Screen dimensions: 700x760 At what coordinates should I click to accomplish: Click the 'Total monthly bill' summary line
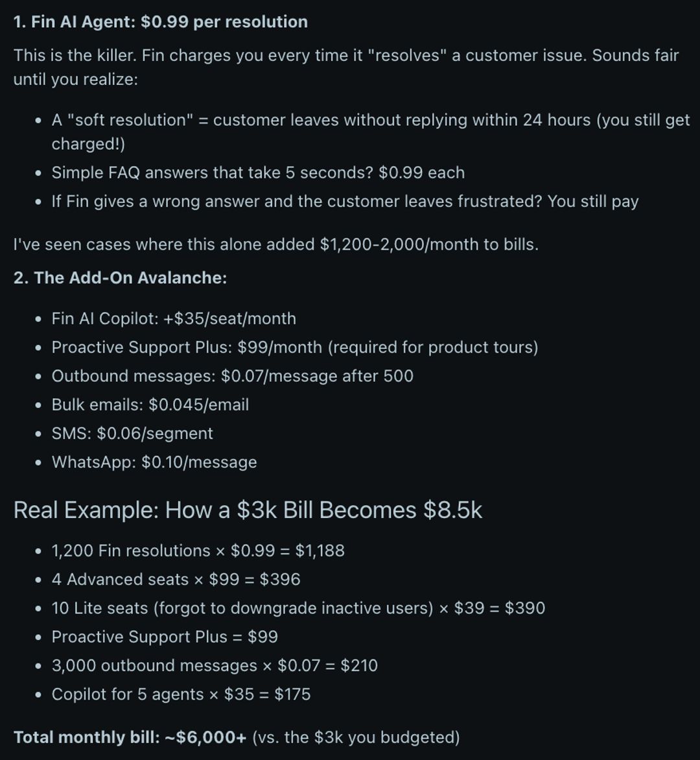click(237, 737)
